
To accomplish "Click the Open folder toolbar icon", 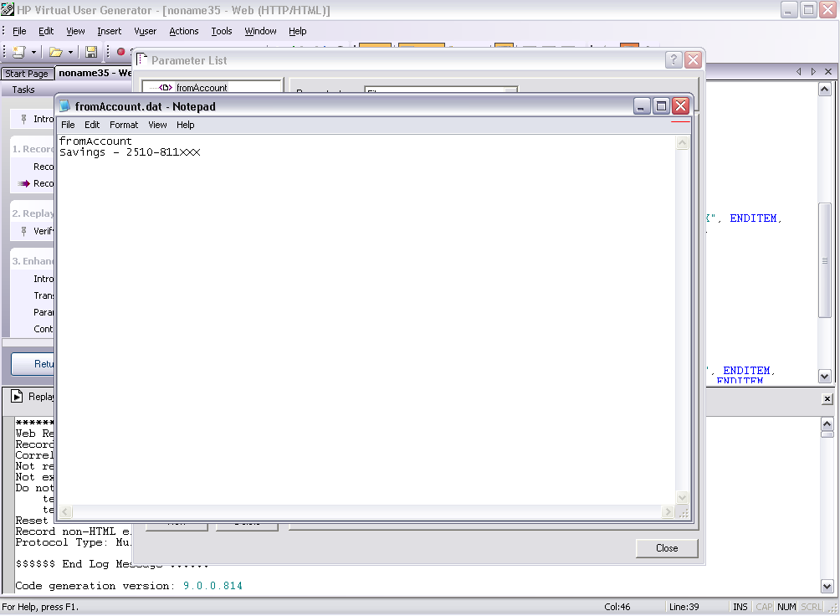I will (x=56, y=52).
